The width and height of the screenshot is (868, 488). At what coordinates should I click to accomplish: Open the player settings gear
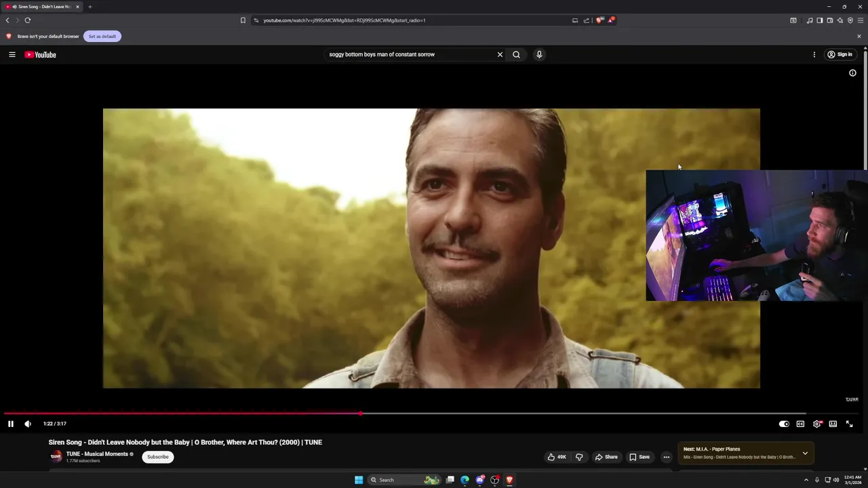816,424
